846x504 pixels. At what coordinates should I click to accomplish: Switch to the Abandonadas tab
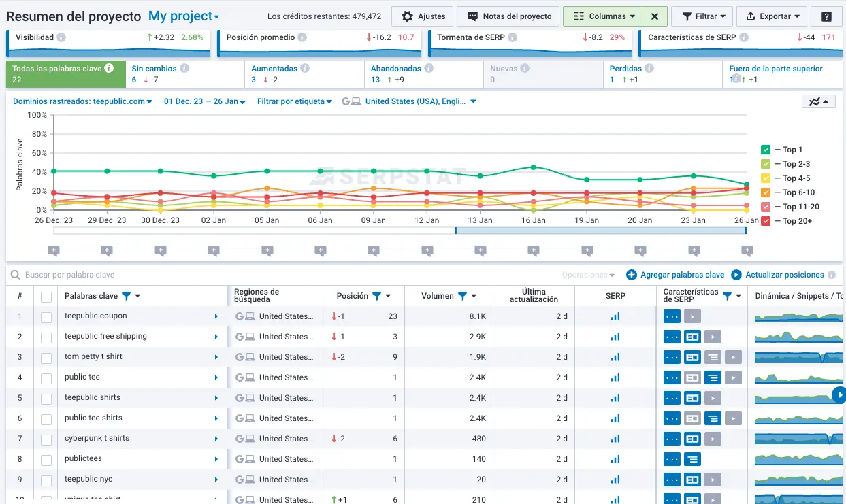pos(394,69)
